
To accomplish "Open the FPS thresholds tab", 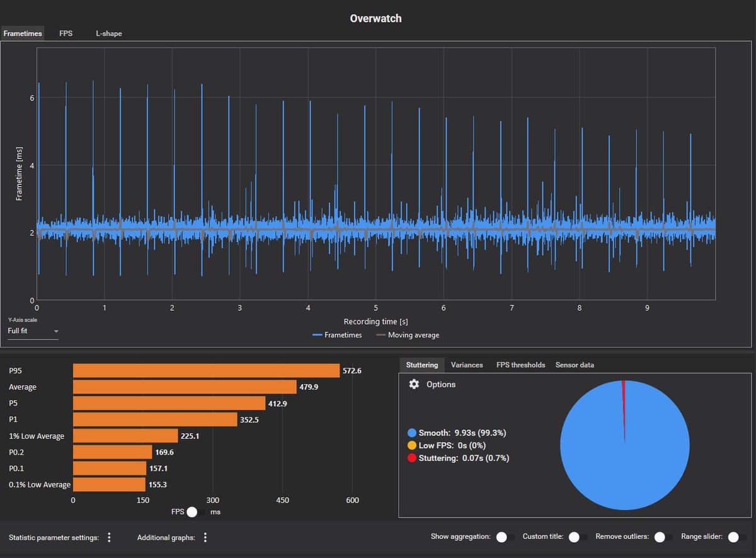I will point(521,364).
